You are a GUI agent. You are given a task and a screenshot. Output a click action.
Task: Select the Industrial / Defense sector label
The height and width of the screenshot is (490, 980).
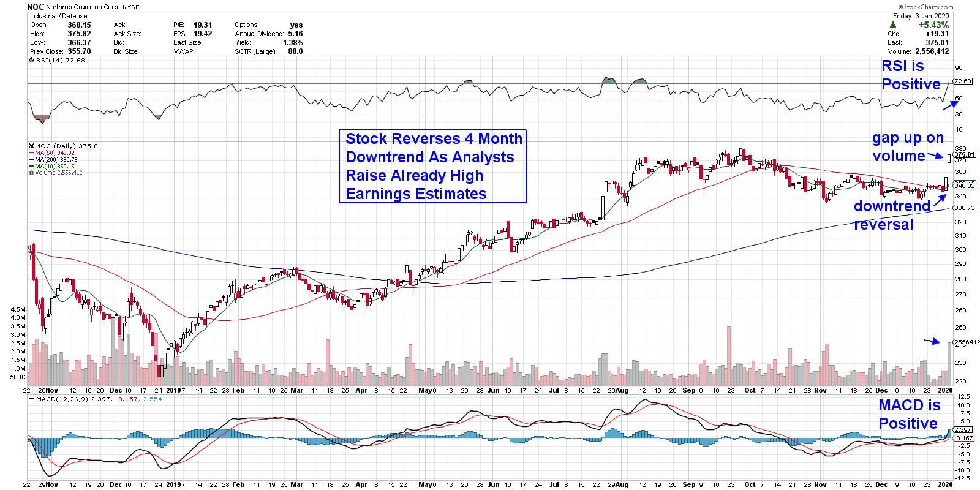coord(58,17)
